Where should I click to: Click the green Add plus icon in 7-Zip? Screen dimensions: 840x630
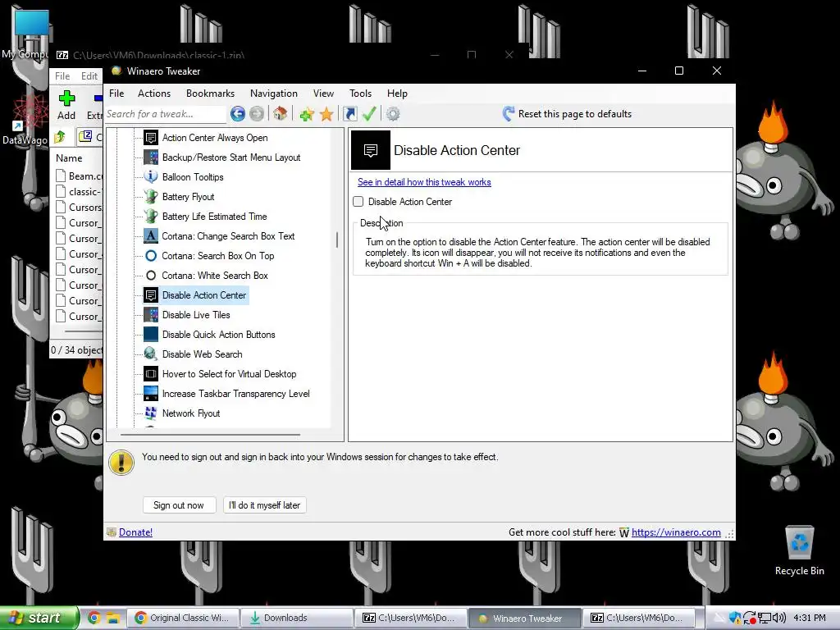tap(66, 98)
